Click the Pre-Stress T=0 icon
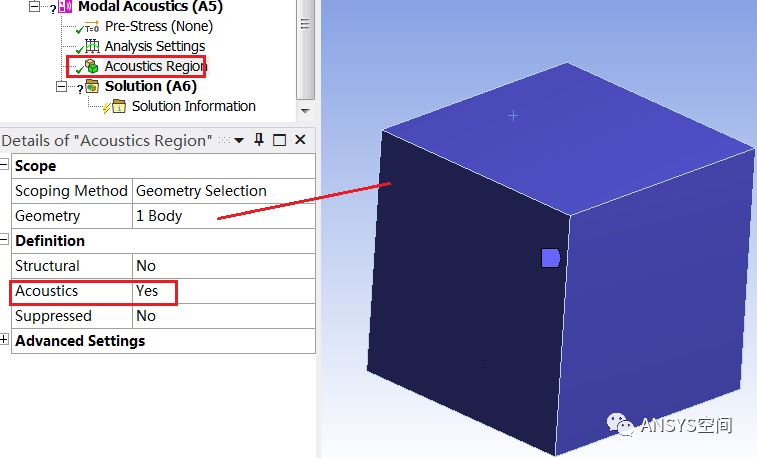This screenshot has height=458, width=757. (x=91, y=27)
